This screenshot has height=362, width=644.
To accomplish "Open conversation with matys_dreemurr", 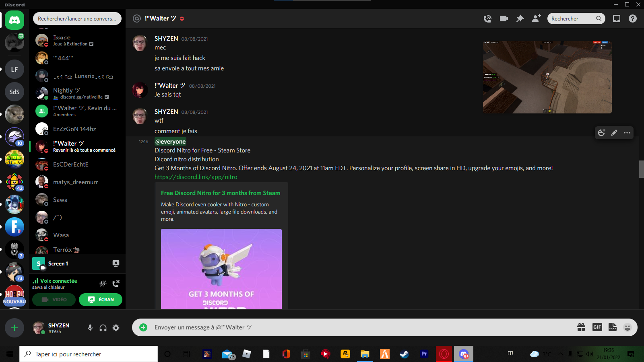I will 77,182.
